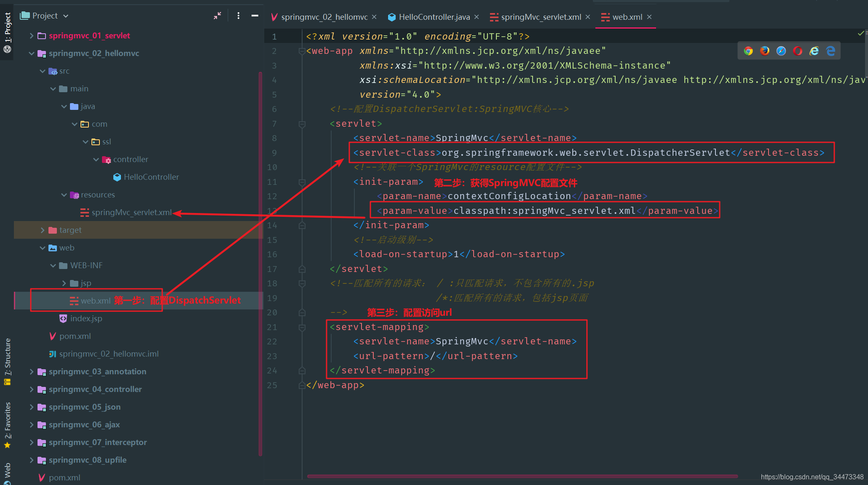Click the green inspection checkmark indicator
The height and width of the screenshot is (485, 868).
[x=860, y=33]
